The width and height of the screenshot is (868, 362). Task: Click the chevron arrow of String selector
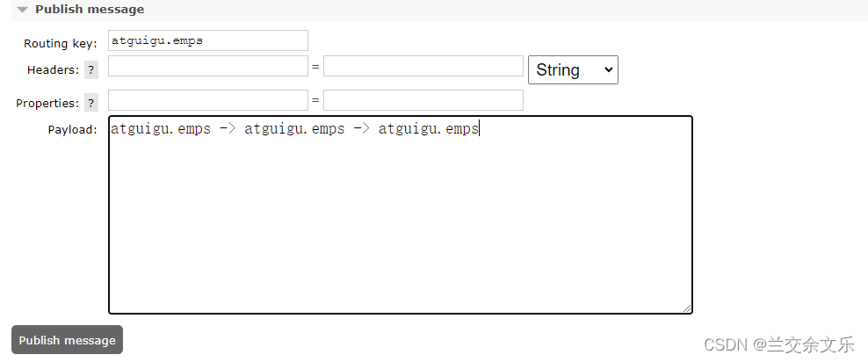608,69
